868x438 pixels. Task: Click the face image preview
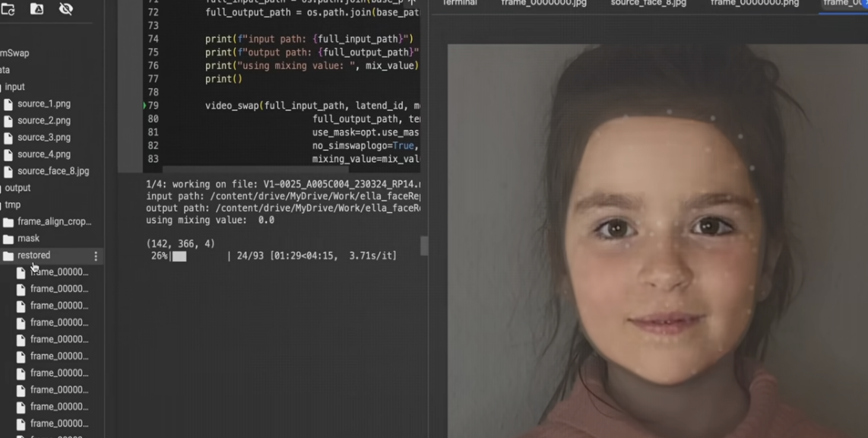tap(657, 243)
